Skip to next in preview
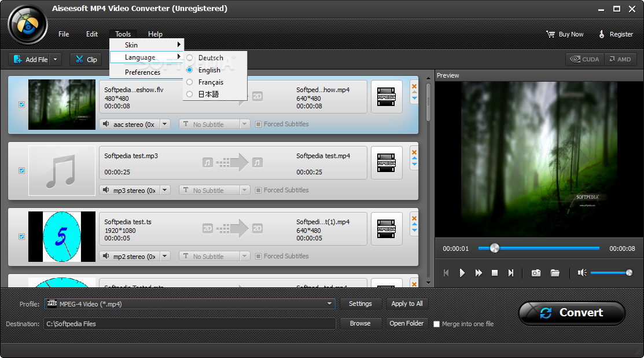The height and width of the screenshot is (358, 644). click(x=510, y=273)
